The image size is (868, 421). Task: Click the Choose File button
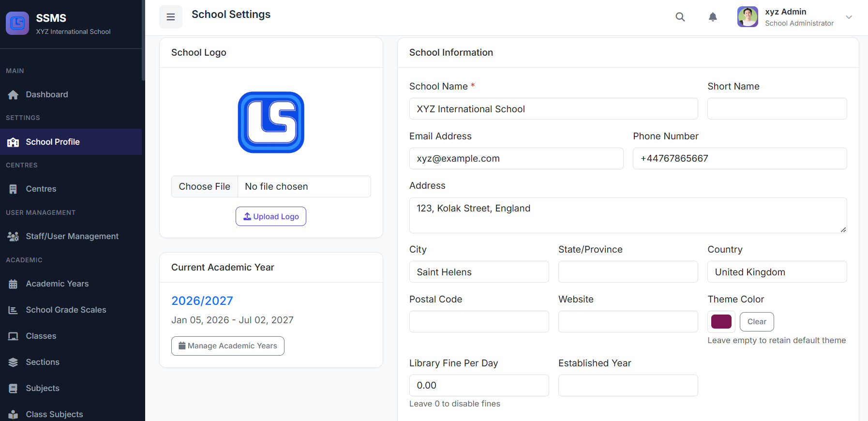click(x=205, y=187)
